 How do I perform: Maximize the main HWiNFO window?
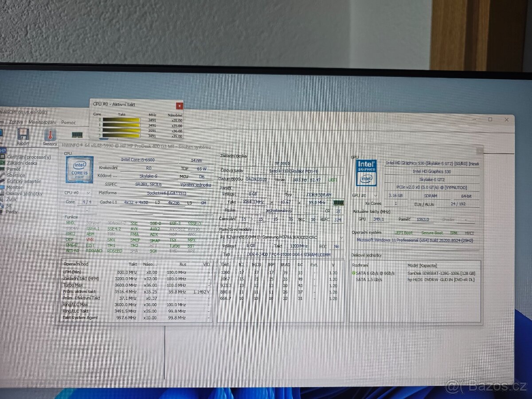(x=490, y=120)
